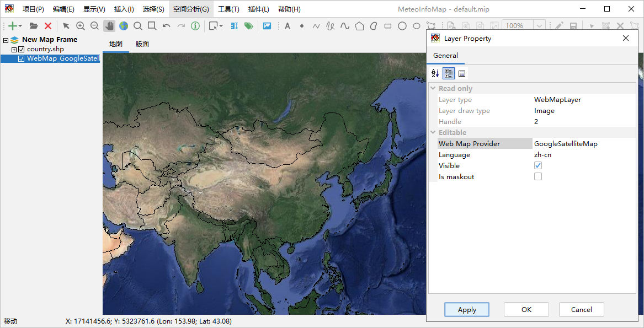Click the Identify info icon
644x328 pixels.
pyautogui.click(x=195, y=26)
